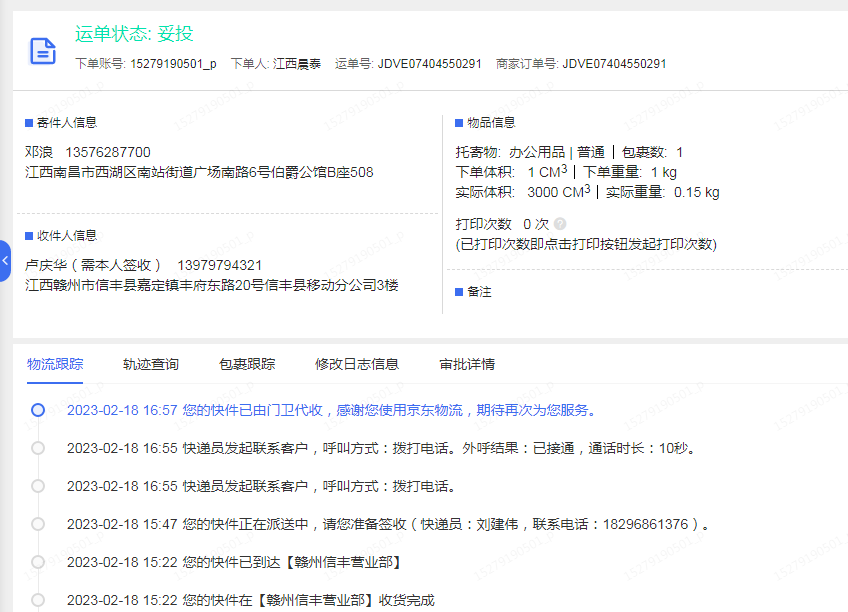View the 审批详情 tab
Viewport: 848px width, 612px height.
tap(467, 364)
